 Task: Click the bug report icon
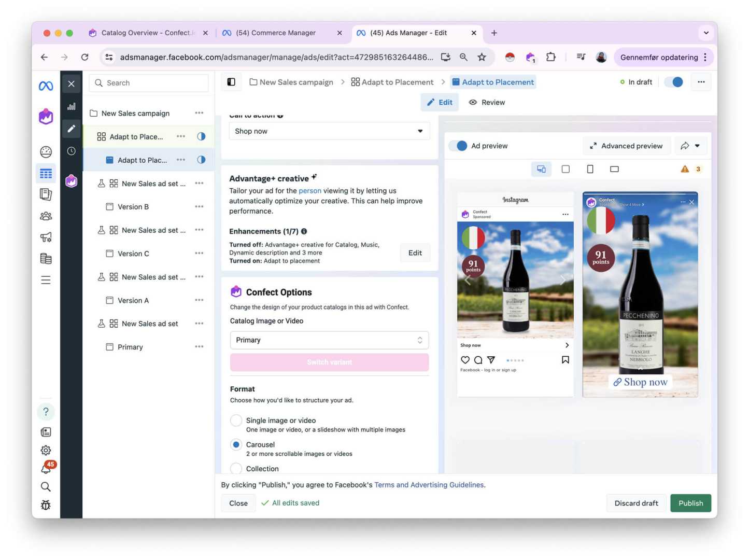[46, 505]
